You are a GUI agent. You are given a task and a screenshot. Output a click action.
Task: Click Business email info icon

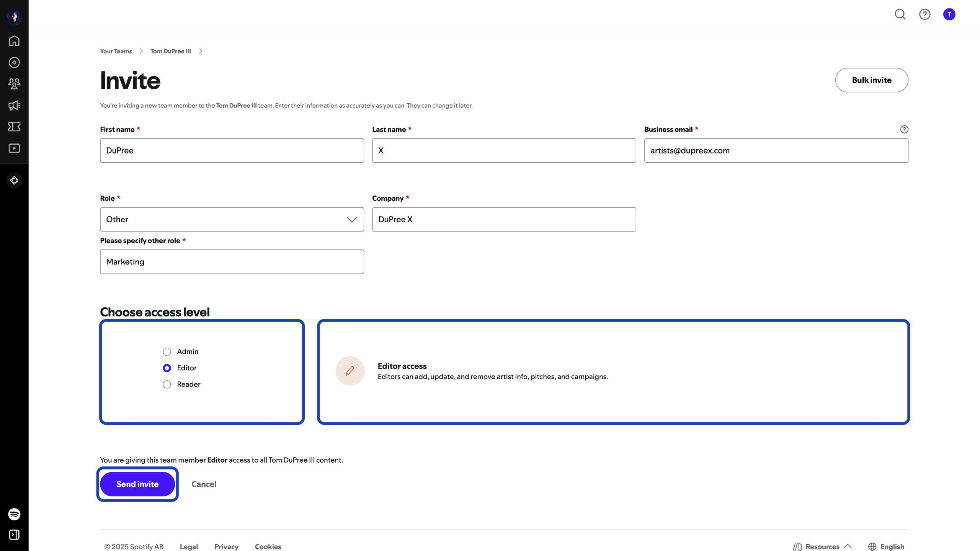click(904, 129)
